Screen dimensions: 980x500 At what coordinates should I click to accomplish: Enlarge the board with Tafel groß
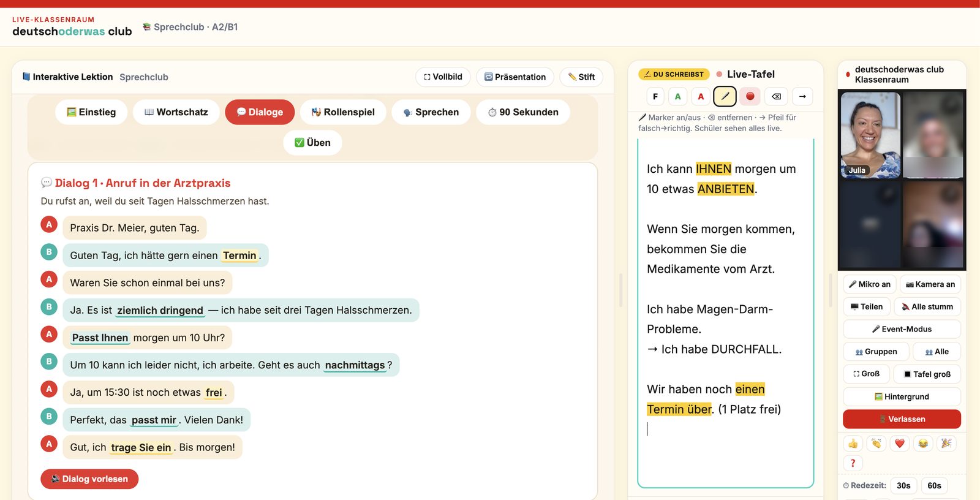(927, 374)
